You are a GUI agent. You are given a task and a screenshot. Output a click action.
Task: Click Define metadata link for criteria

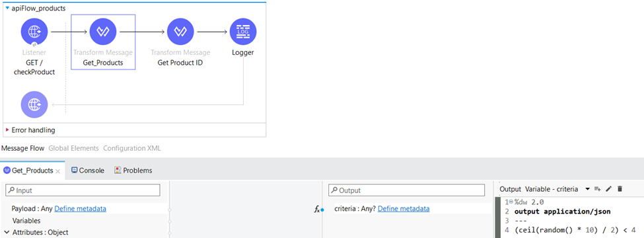point(404,209)
